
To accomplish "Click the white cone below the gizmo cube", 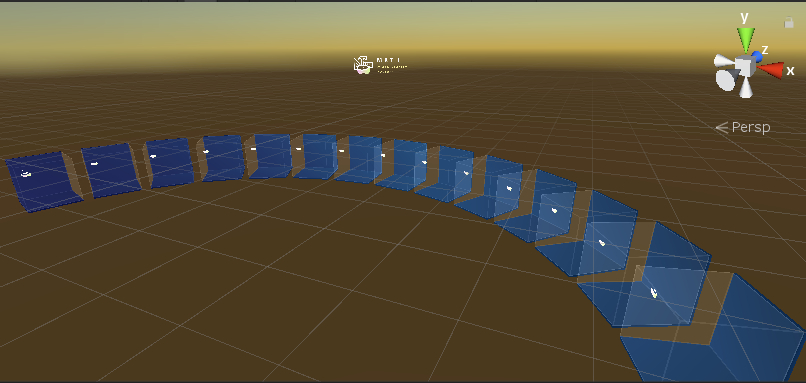I will pyautogui.click(x=745, y=87).
